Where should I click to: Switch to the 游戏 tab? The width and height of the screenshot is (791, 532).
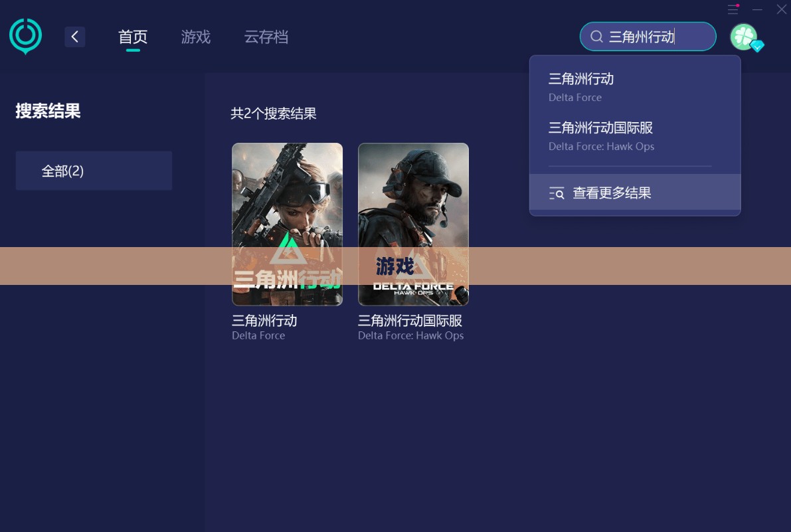tap(196, 37)
